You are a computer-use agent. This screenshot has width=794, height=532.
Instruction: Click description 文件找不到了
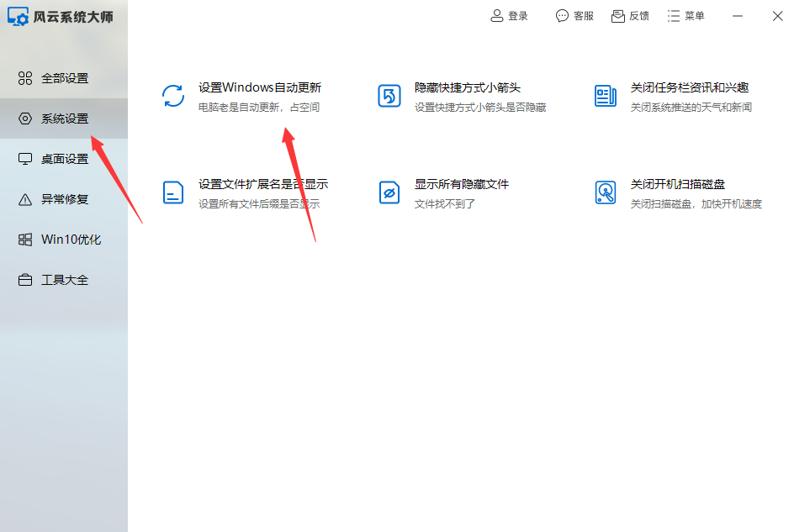(445, 204)
